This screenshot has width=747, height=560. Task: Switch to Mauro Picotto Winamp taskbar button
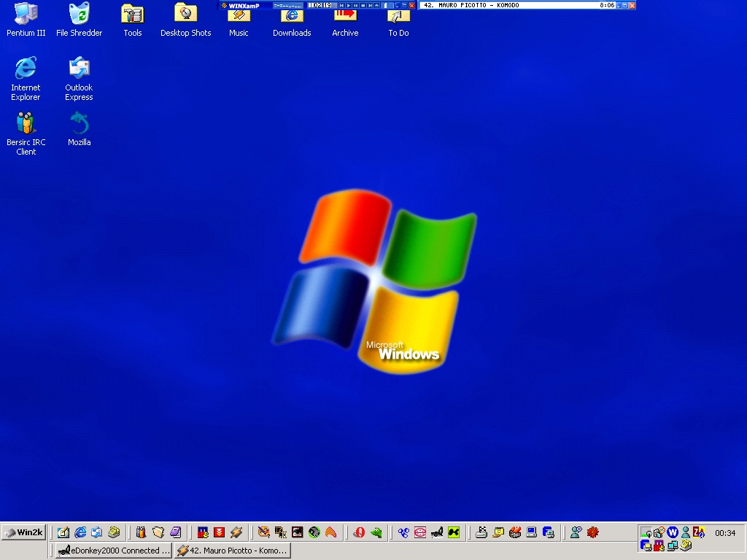(x=232, y=551)
